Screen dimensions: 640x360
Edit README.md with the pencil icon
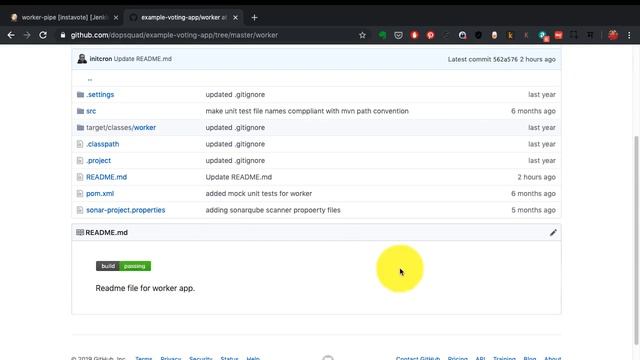click(553, 233)
